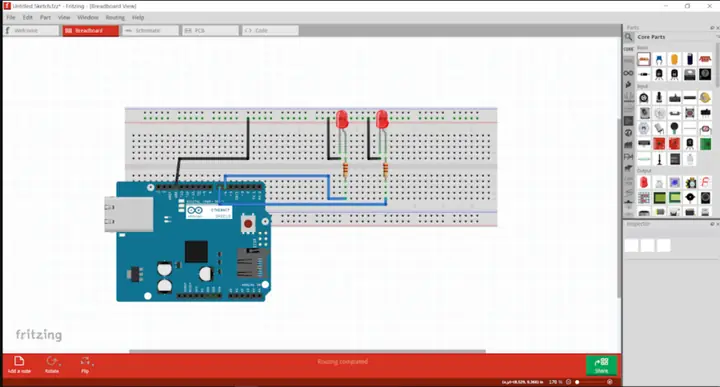The image size is (720, 387).
Task: Select the right red LED on breadboard
Action: (x=382, y=119)
